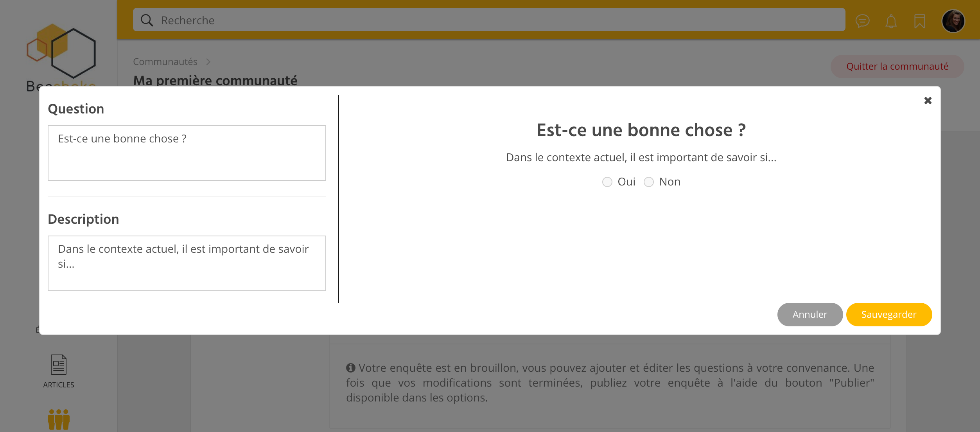Close the question dialog with X
Viewport: 980px width, 432px height.
[928, 101]
